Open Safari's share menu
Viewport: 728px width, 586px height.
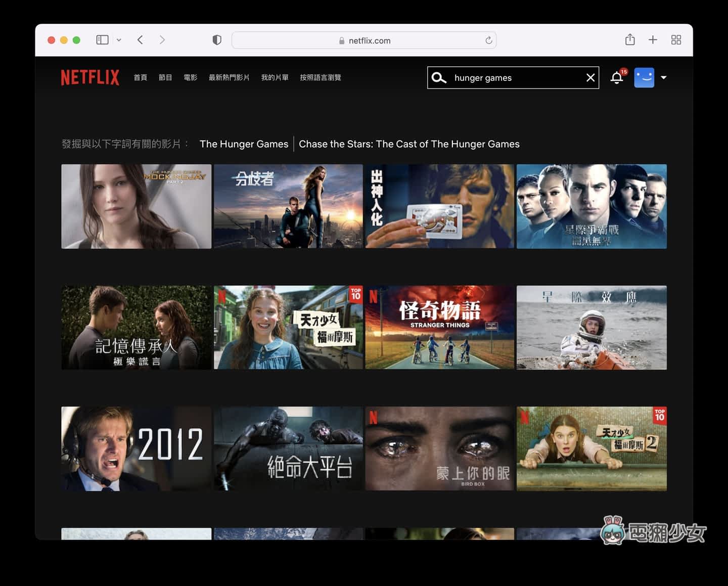click(x=629, y=40)
